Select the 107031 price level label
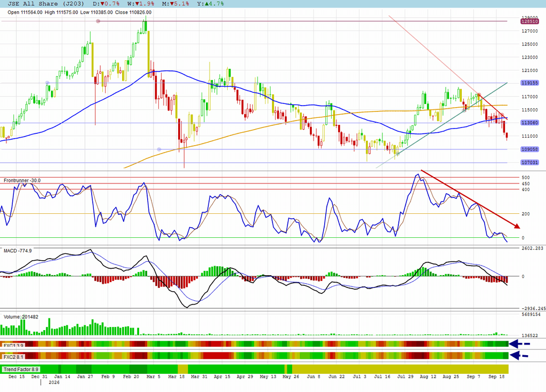This screenshot has height=392, width=546. [x=529, y=162]
